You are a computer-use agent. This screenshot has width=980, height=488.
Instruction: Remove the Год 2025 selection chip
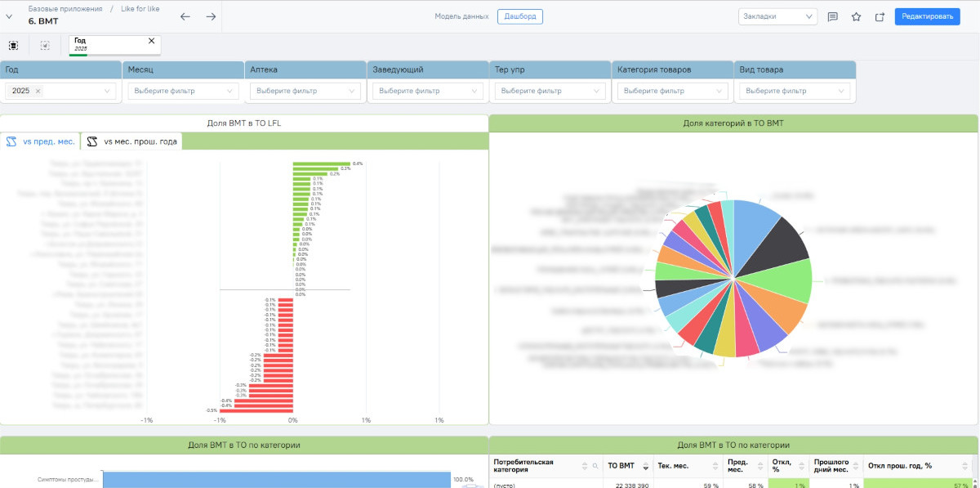(x=151, y=41)
